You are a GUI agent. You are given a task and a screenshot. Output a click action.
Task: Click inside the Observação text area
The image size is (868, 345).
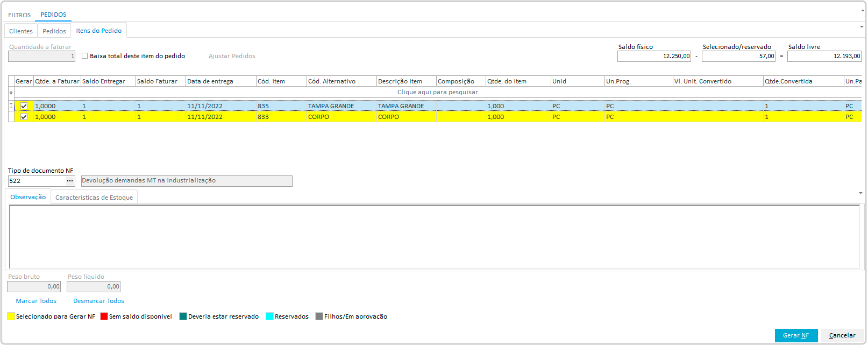[433, 236]
